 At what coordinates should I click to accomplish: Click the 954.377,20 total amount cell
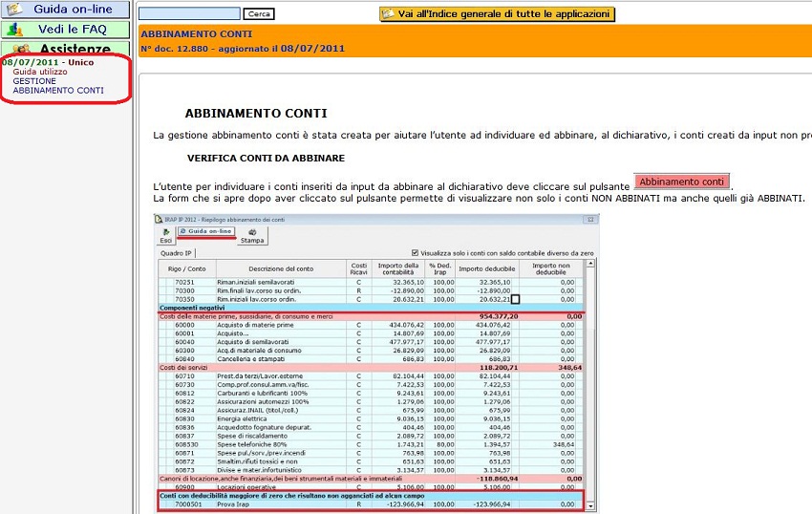(498, 316)
